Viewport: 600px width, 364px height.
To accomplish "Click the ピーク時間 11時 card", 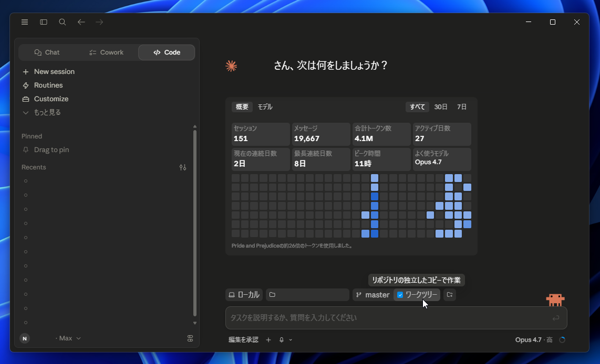I will (x=382, y=159).
